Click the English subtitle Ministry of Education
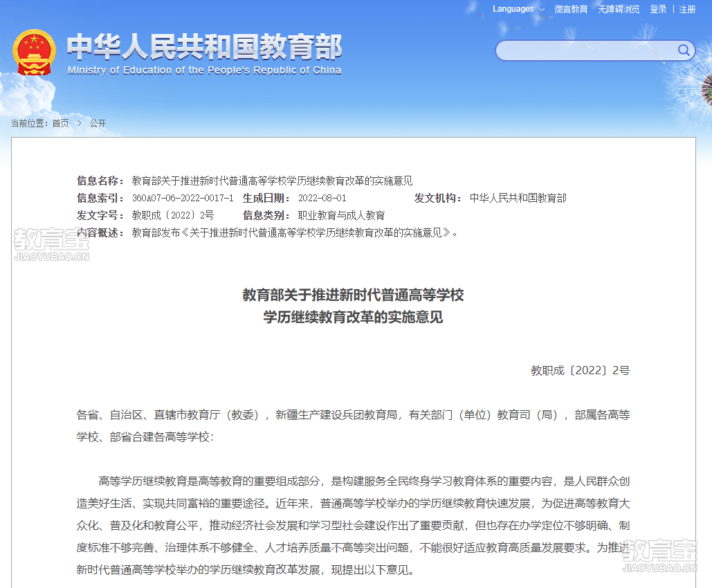This screenshot has width=712, height=588. (x=204, y=71)
